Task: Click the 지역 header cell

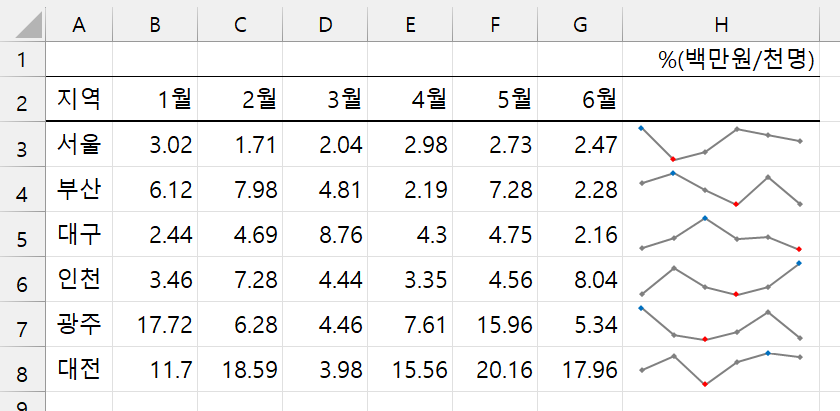Action: click(x=79, y=100)
